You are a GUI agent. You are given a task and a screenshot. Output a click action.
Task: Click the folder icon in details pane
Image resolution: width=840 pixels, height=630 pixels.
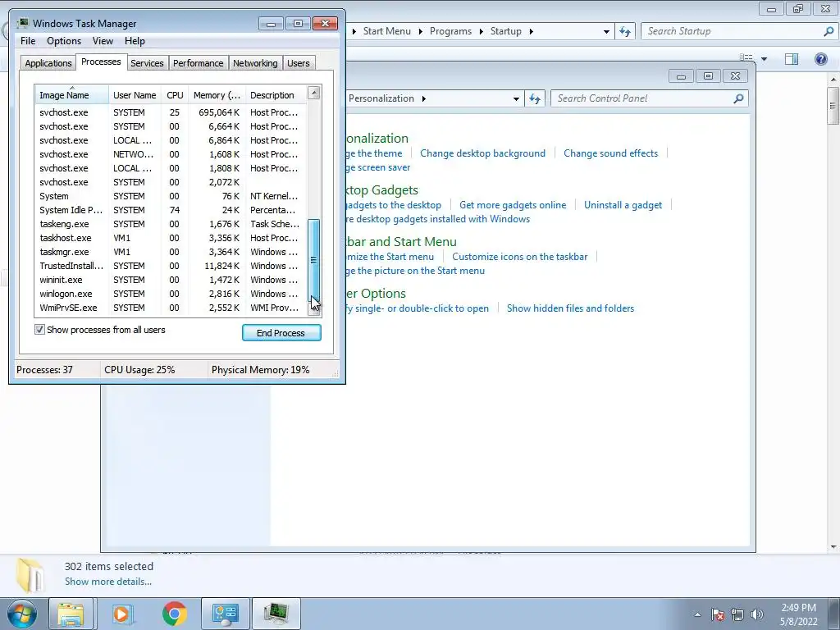click(30, 575)
